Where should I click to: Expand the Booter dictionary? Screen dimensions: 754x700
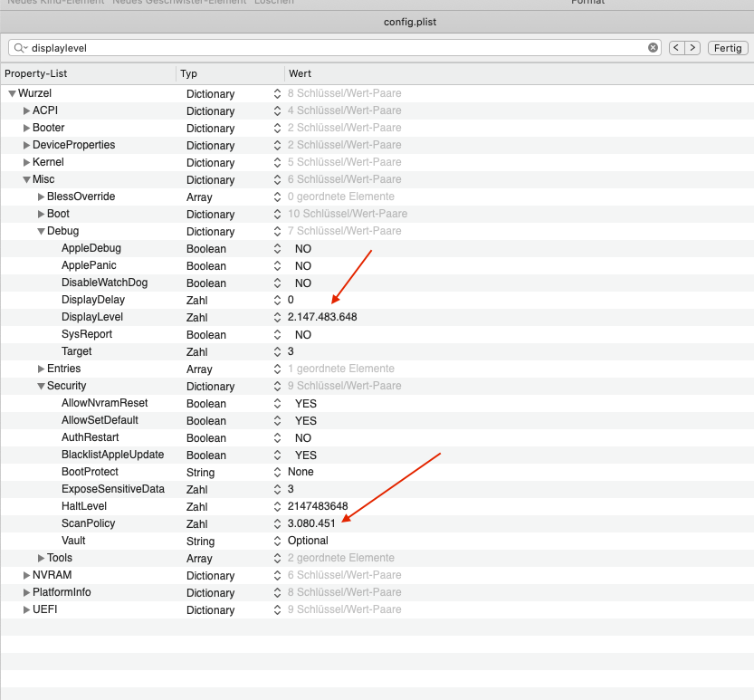coord(26,128)
